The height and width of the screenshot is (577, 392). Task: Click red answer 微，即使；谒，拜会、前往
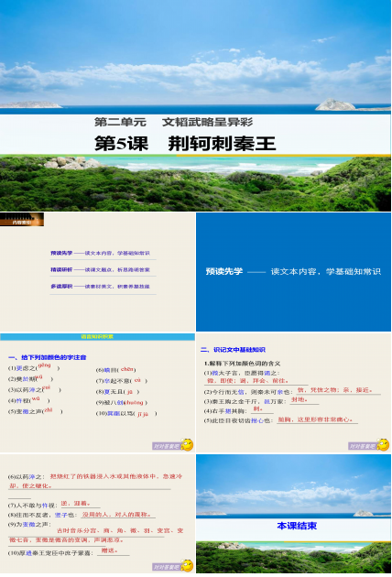pyautogui.click(x=247, y=380)
